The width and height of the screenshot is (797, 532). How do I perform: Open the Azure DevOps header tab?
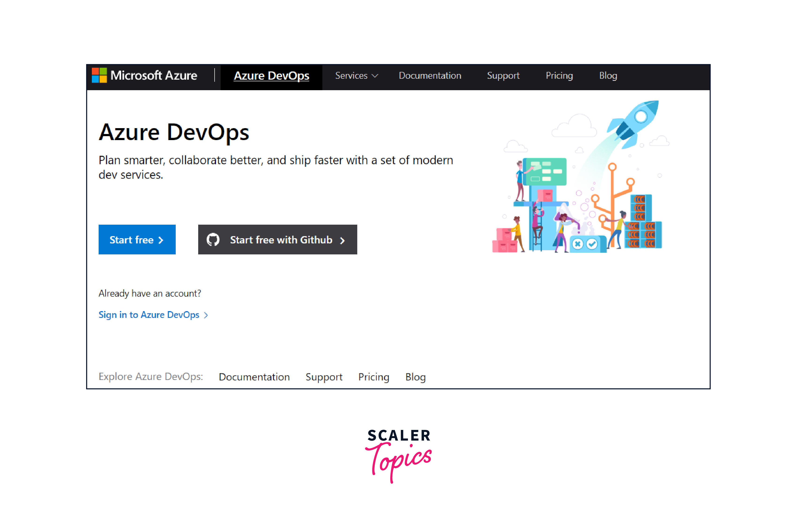click(x=272, y=76)
